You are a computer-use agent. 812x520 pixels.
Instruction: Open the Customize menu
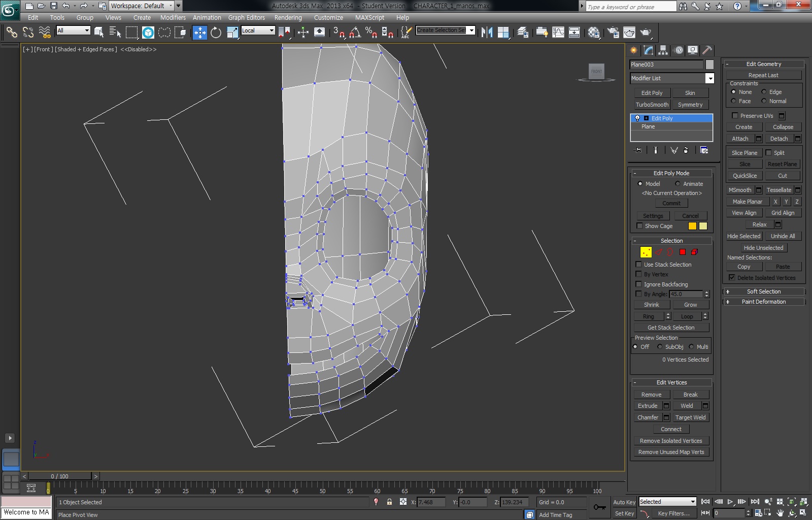[x=328, y=17]
